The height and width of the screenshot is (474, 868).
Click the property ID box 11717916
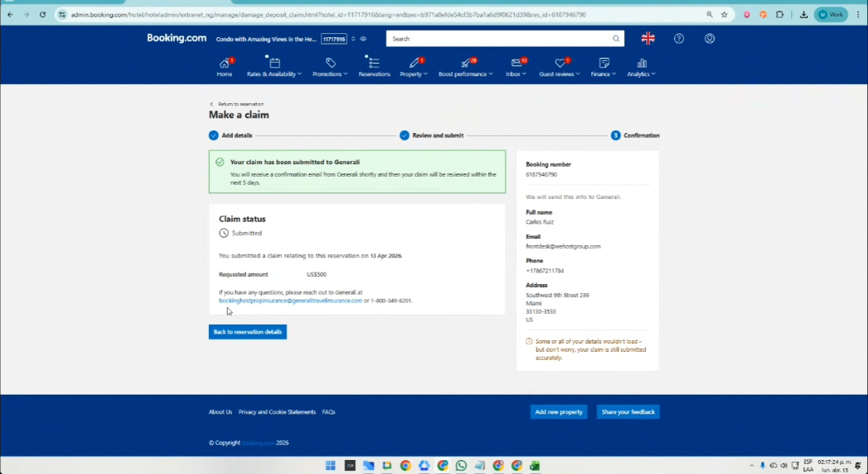coord(334,39)
